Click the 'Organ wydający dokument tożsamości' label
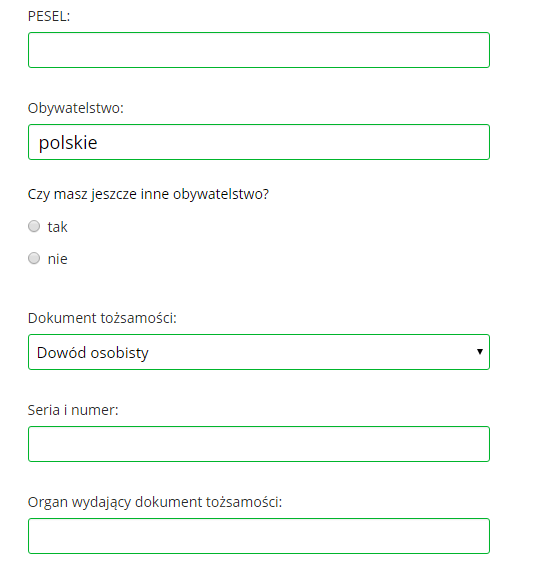 155,502
